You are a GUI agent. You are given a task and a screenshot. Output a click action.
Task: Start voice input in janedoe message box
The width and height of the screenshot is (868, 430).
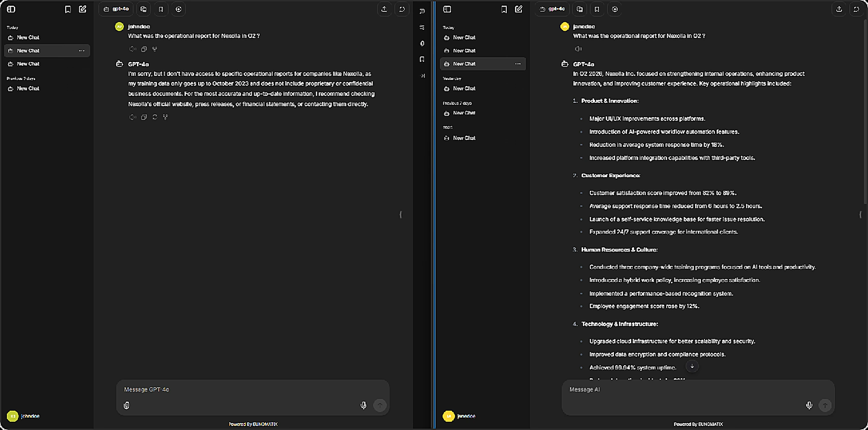pos(809,405)
